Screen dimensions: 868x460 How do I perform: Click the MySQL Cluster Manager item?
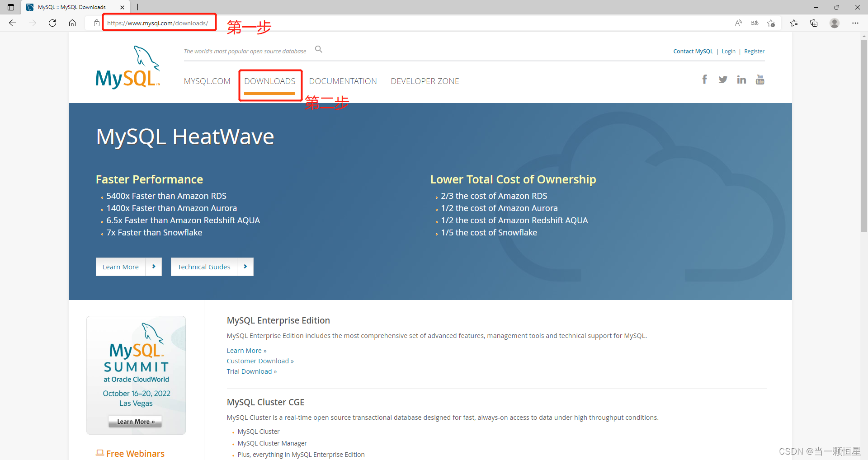click(x=272, y=443)
